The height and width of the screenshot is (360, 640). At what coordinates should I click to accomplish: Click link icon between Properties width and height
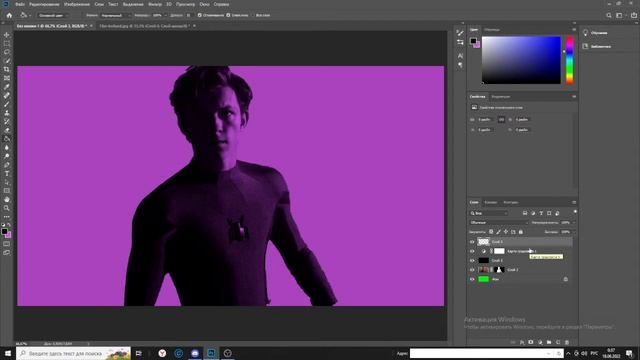(x=501, y=120)
